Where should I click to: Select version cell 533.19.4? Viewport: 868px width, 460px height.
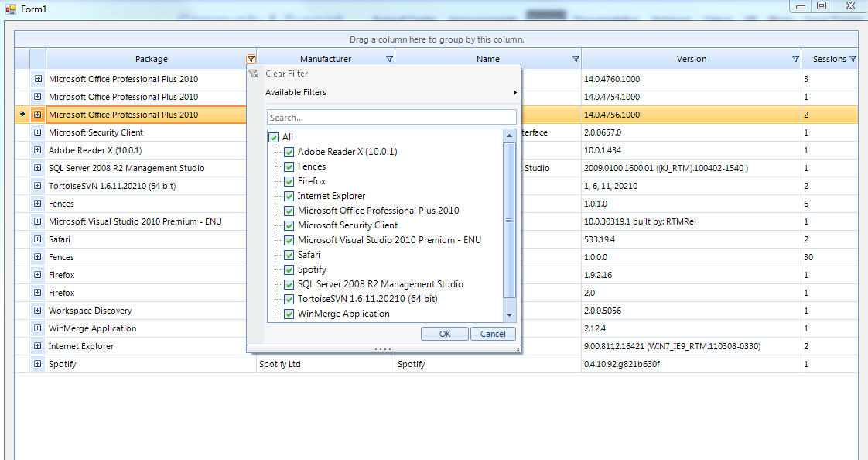(691, 239)
